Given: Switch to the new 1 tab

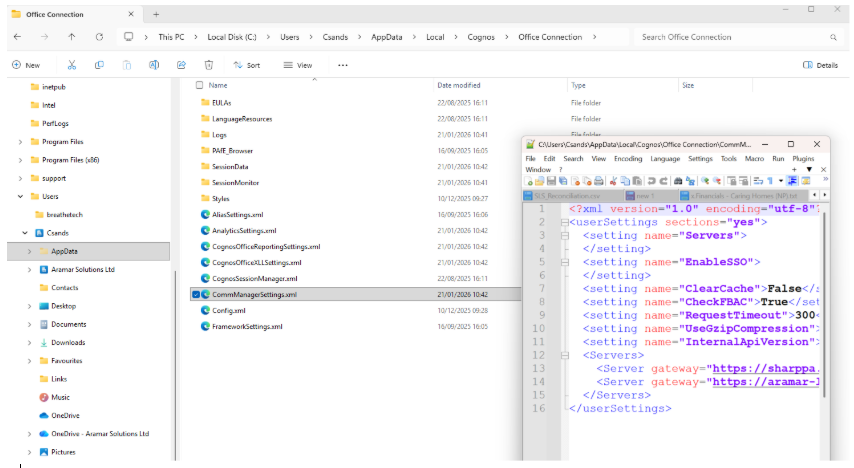Looking at the screenshot, I should pos(650,196).
